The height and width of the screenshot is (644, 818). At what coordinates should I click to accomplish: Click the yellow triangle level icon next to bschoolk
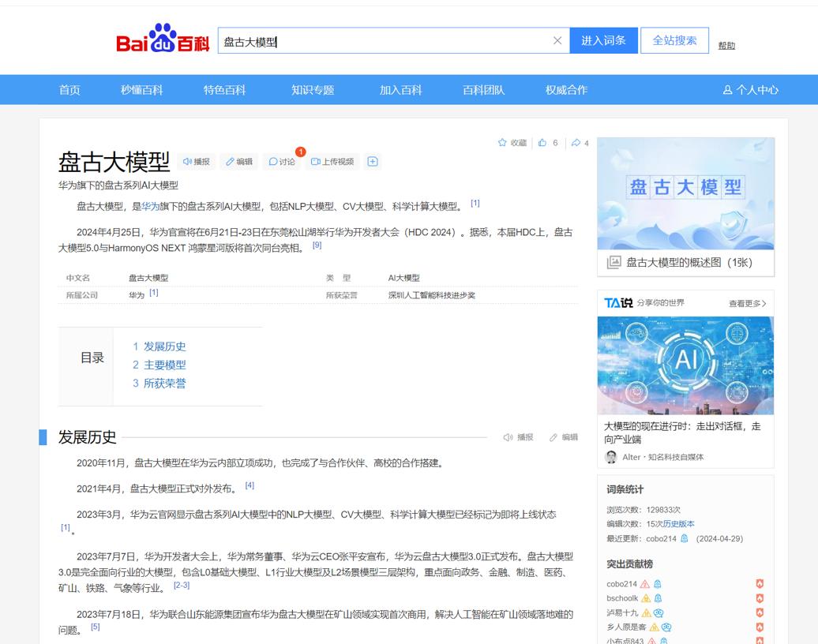646,598
